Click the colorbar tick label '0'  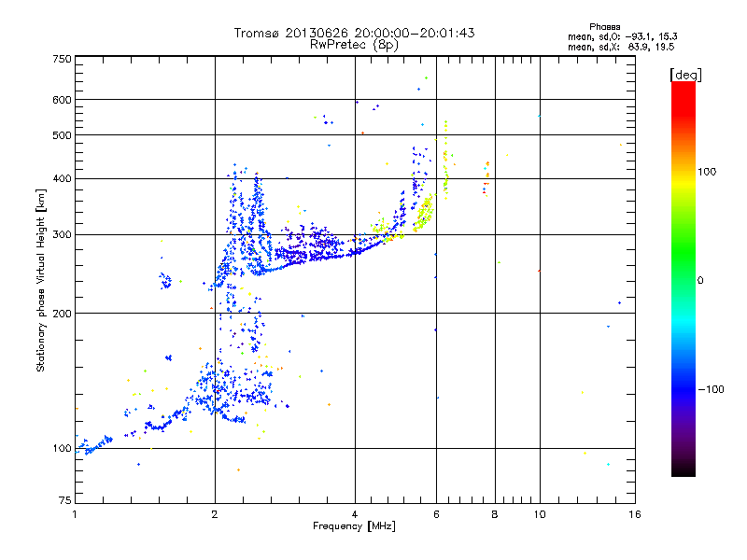pyautogui.click(x=700, y=281)
